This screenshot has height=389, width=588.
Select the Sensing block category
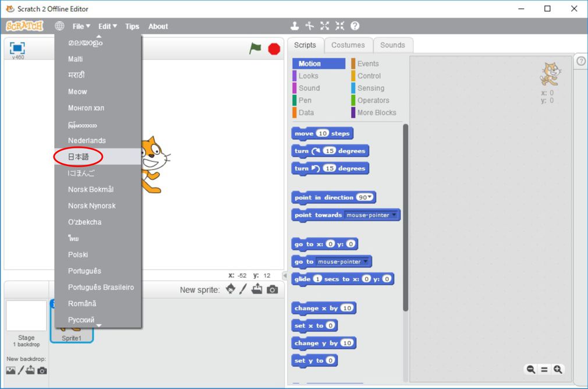(x=377, y=88)
